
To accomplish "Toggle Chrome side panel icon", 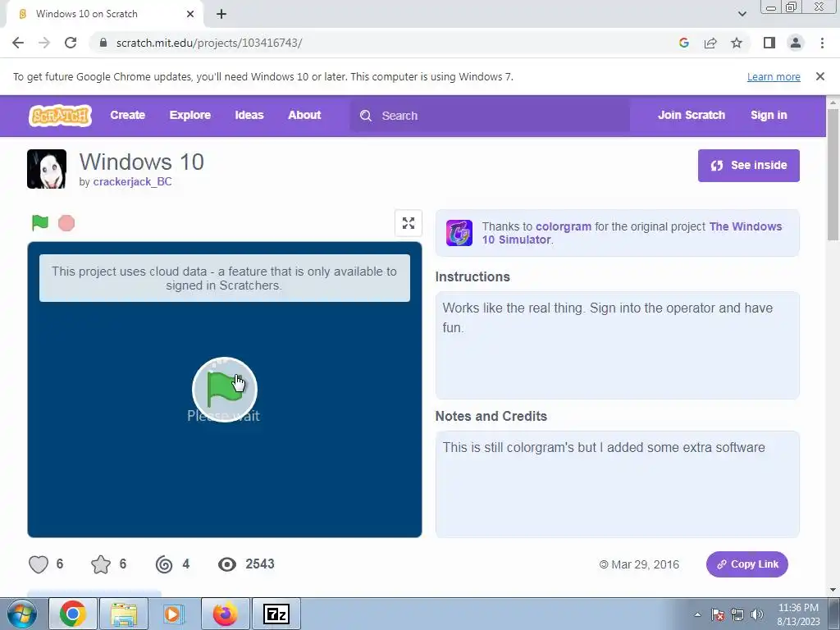I will (769, 43).
